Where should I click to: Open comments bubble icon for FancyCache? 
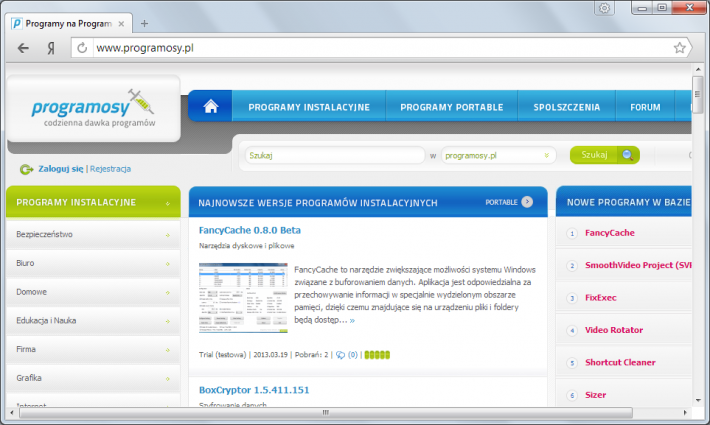click(340, 355)
